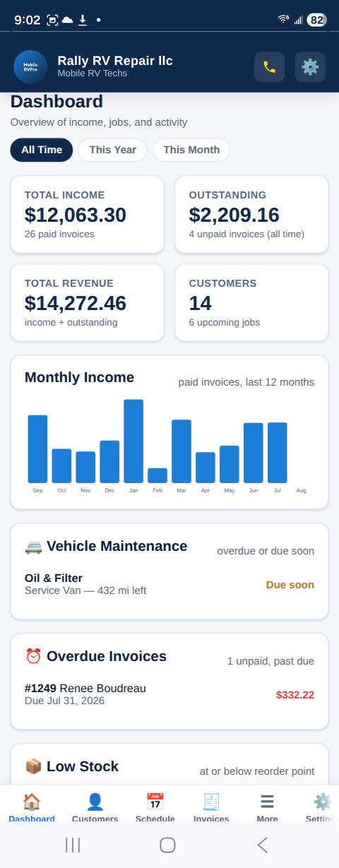Viewport: 339px width, 868px height.
Task: Open the Total Revenue card
Action: [88, 303]
